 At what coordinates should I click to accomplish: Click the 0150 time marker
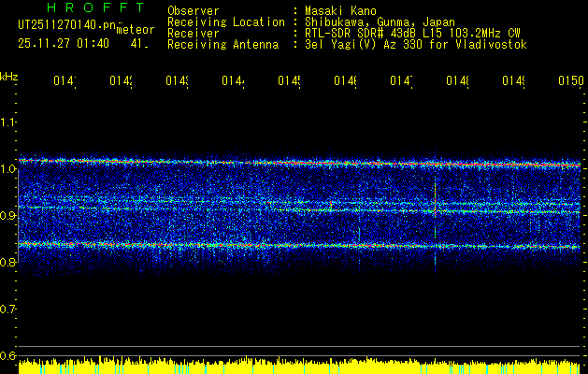570,81
